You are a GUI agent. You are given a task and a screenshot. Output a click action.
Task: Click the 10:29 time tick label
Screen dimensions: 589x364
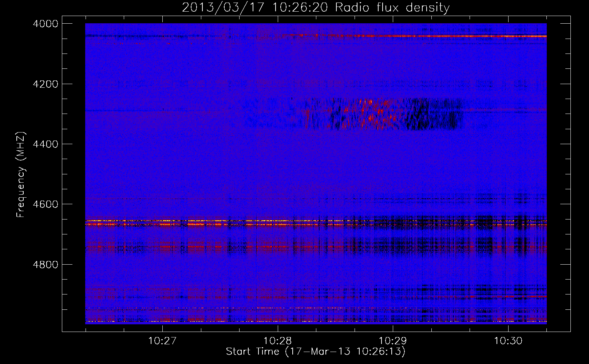click(393, 341)
